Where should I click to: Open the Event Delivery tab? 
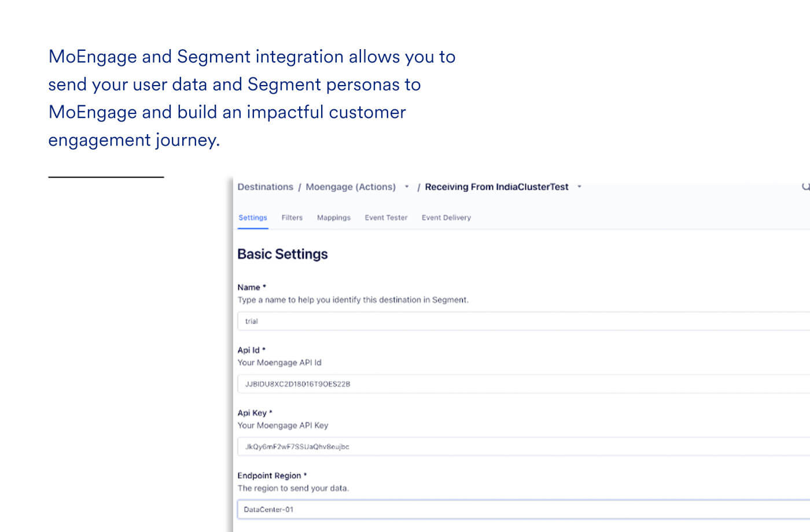[446, 217]
